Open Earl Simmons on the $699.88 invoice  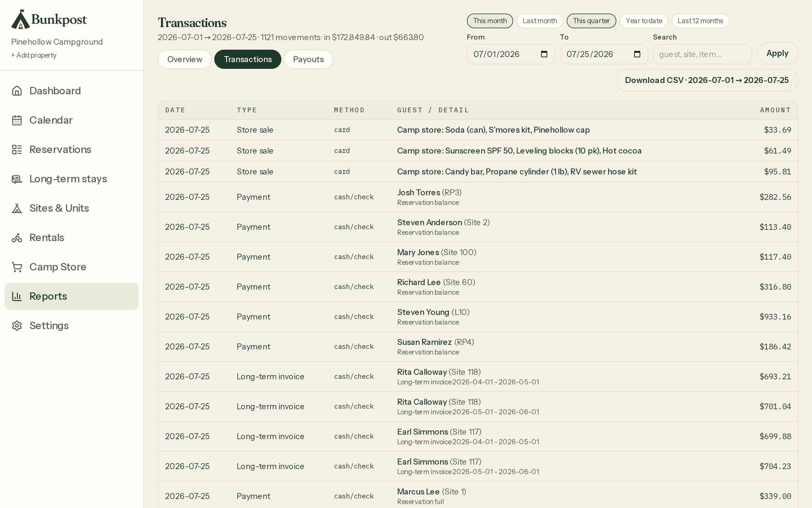pos(422,432)
